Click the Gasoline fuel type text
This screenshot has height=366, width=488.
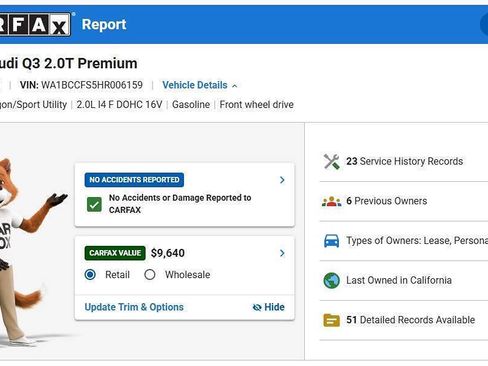(x=191, y=105)
